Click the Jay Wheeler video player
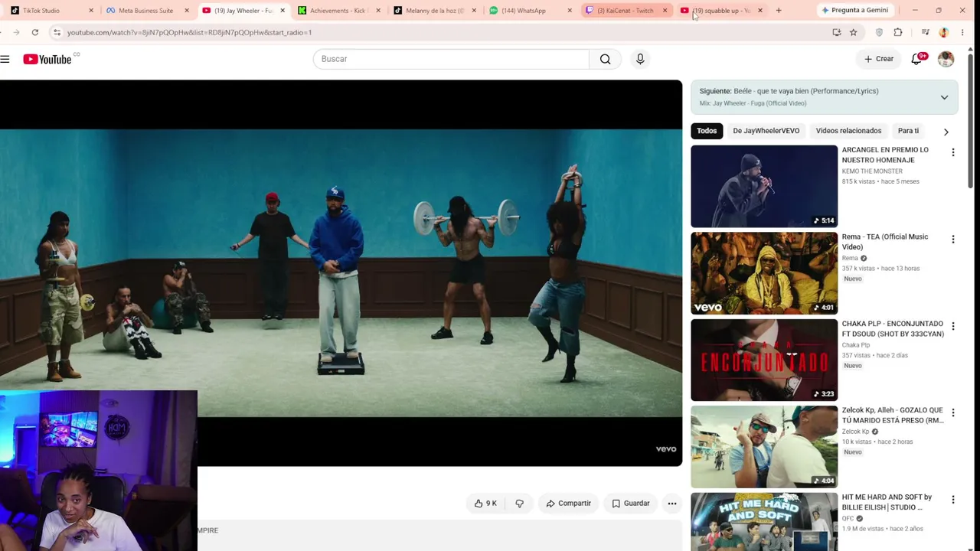The height and width of the screenshot is (551, 980). click(x=341, y=273)
